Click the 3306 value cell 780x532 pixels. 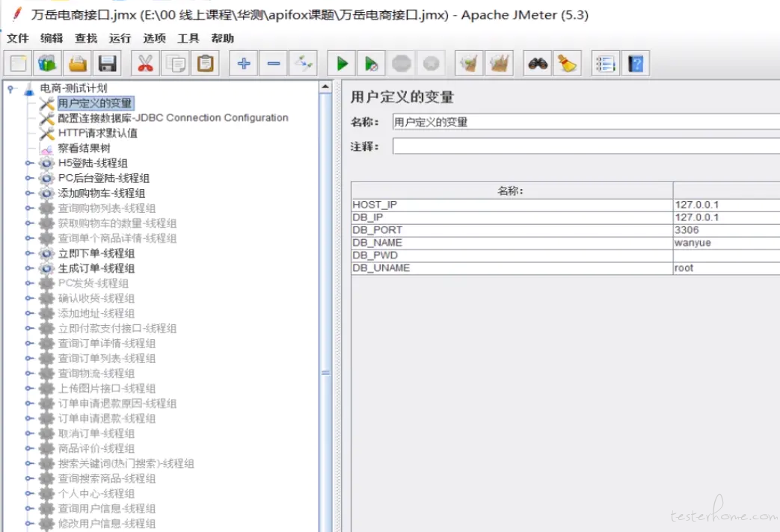[x=726, y=230]
